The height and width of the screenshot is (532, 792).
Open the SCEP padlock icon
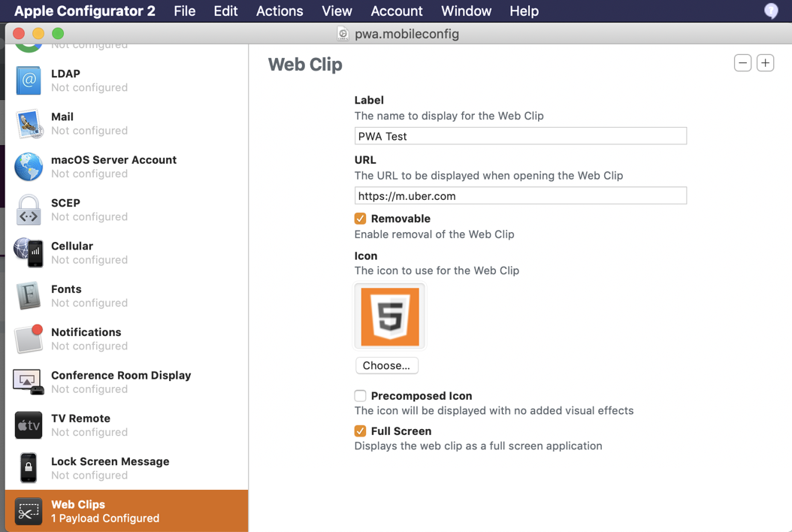pyautogui.click(x=29, y=210)
